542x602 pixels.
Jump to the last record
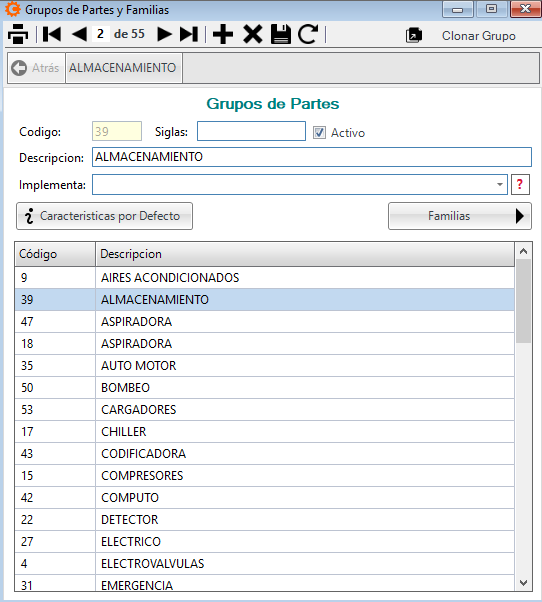189,34
